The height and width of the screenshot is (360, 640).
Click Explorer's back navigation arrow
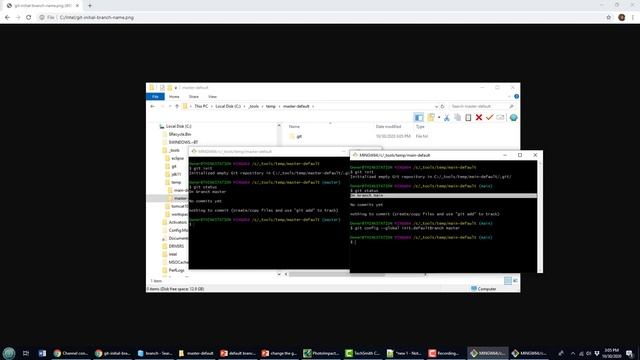153,107
